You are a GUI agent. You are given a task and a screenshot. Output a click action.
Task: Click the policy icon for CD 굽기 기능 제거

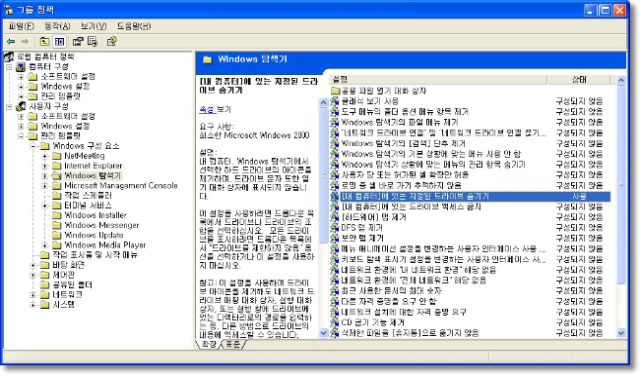click(x=335, y=322)
